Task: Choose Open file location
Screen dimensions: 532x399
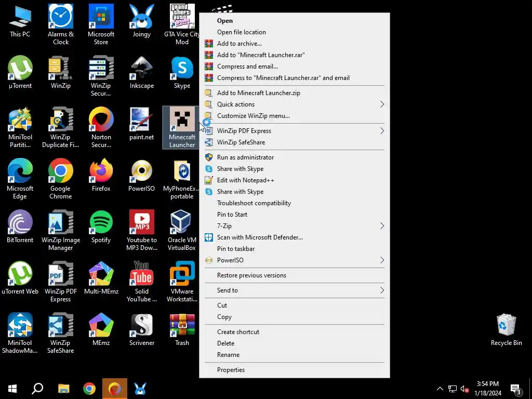Action: [295, 32]
